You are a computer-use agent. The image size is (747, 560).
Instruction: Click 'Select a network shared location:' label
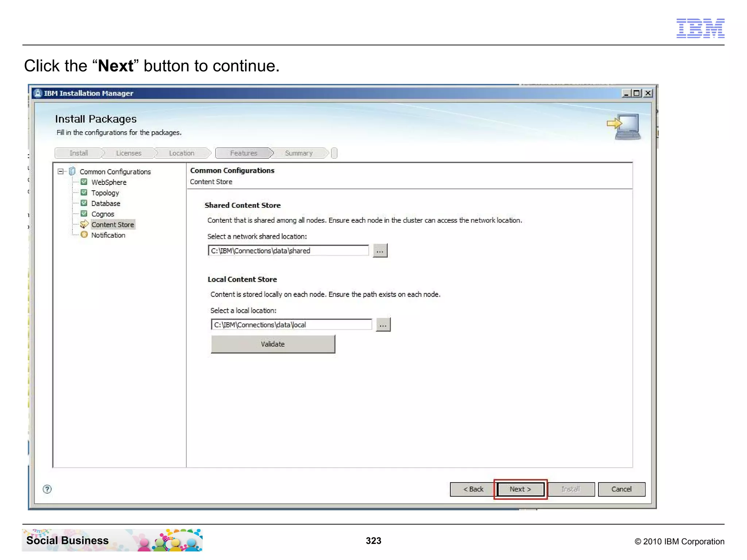pyautogui.click(x=257, y=237)
